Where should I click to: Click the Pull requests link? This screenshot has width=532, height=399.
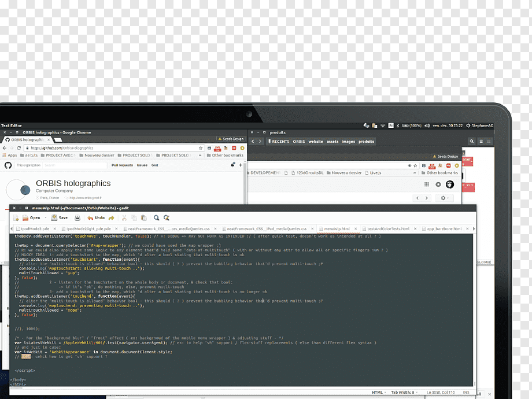click(x=122, y=165)
